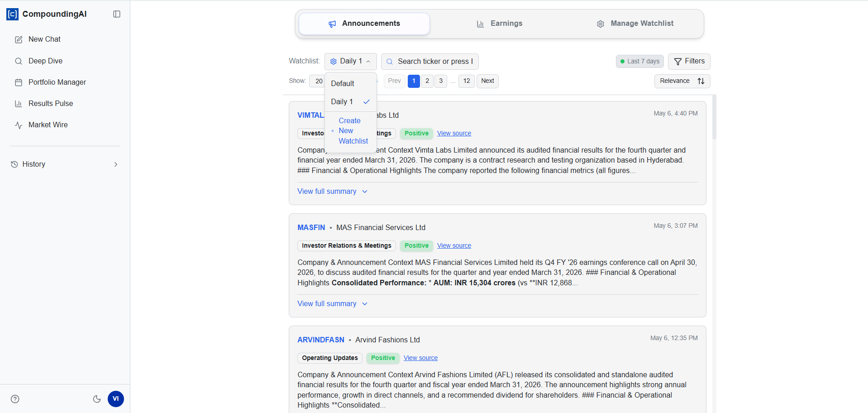Open Manage Watchlist tab
Viewport: 868px width, 413px height.
(x=635, y=24)
